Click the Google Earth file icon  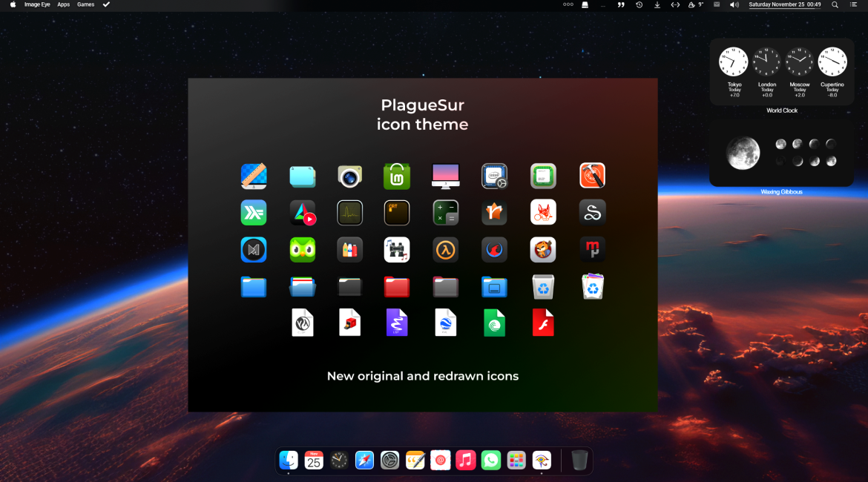click(x=445, y=322)
